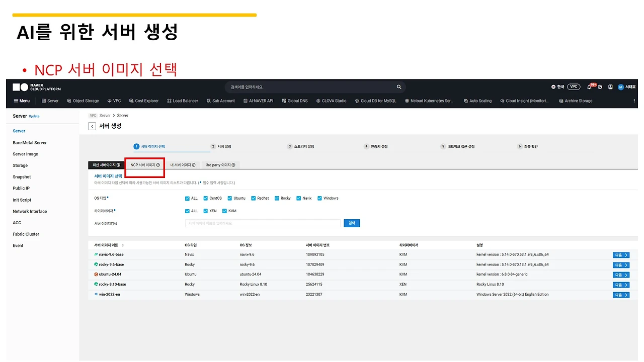
Task: Click 다음 for navix-9.6-base
Action: [x=621, y=255]
